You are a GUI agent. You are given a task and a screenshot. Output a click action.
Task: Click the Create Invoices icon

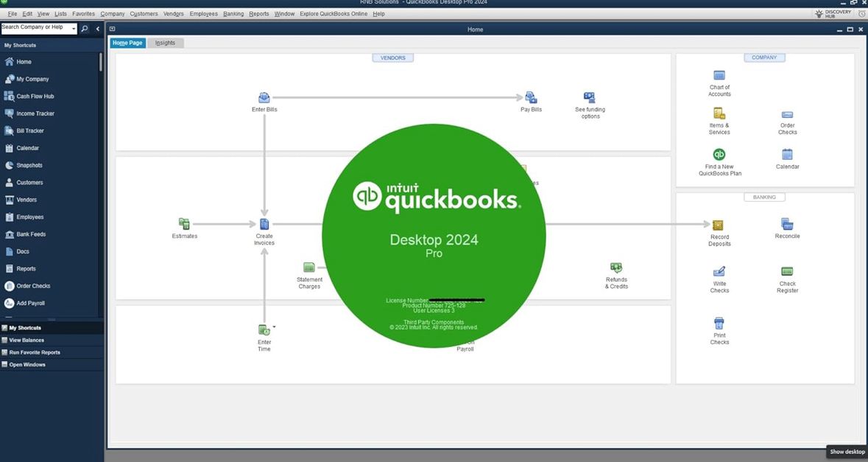coord(264,224)
